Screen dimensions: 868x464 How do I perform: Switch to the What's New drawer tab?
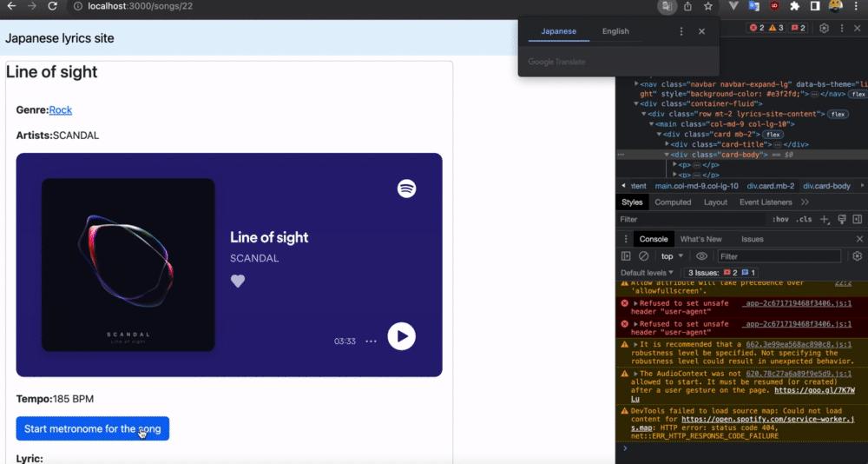700,239
